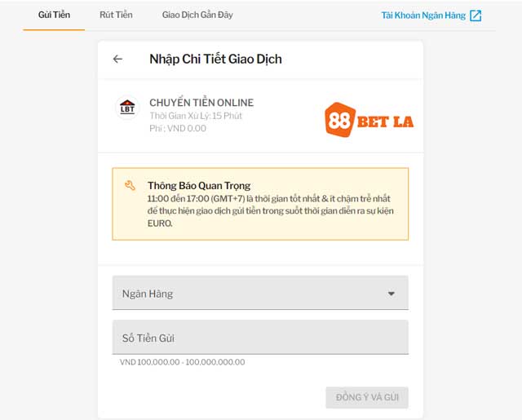The height and width of the screenshot is (420, 522).
Task: Open the Tài Khoản Ngân Hàng link
Action: [423, 15]
